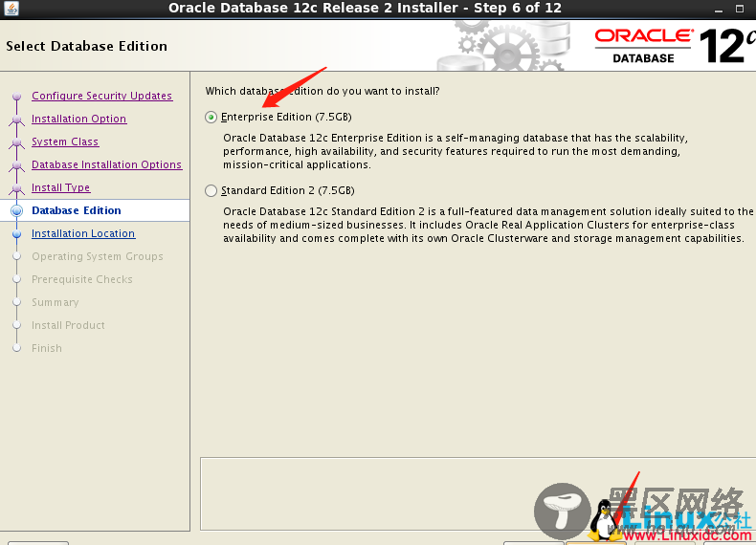Click the Database Edition step bullet icon
756x545 pixels.
pos(17,210)
